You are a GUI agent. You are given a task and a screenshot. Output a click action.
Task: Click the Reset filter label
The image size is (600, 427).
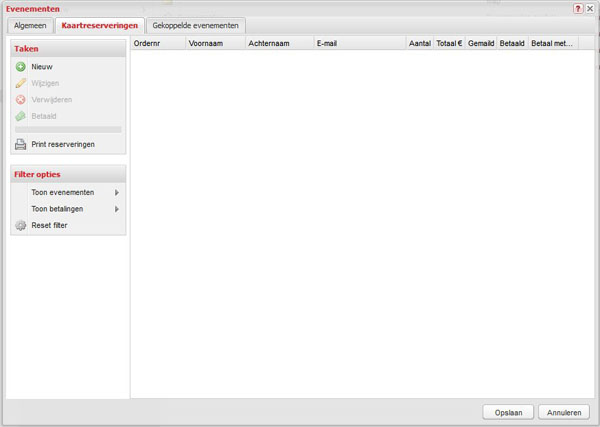coord(49,226)
